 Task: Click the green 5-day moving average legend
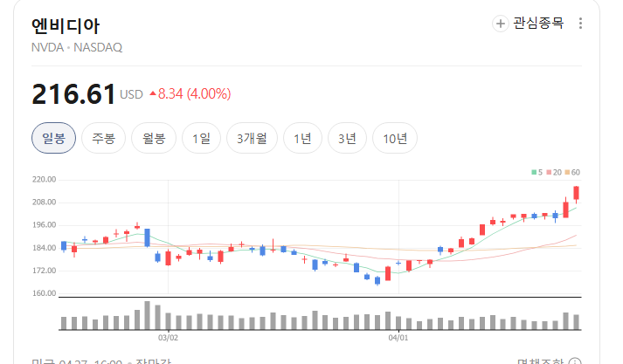pyautogui.click(x=537, y=172)
